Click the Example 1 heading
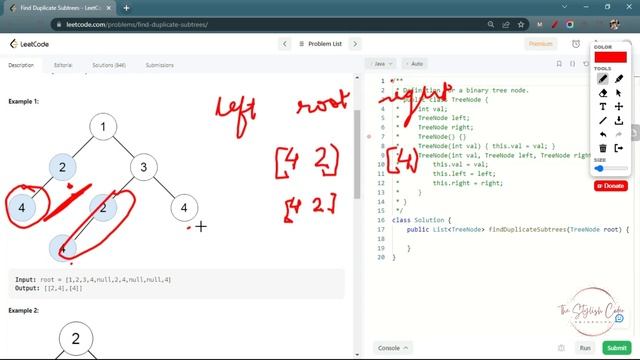 (x=24, y=101)
